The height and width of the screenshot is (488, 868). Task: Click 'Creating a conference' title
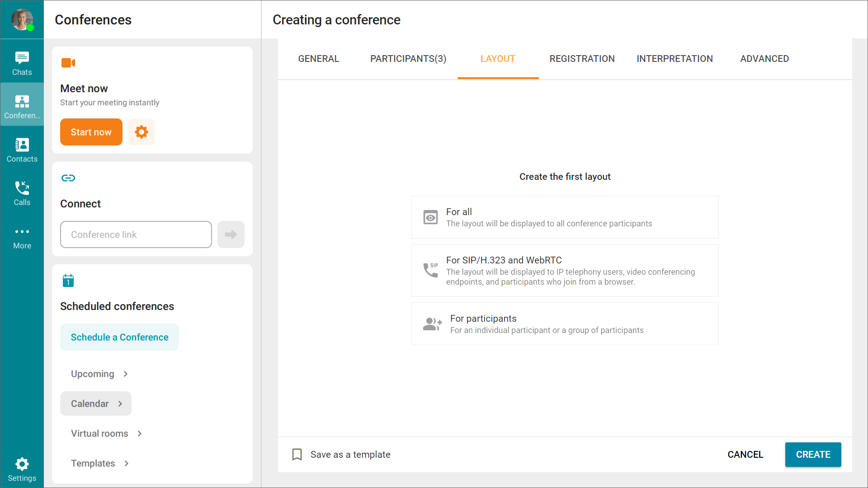pos(336,20)
